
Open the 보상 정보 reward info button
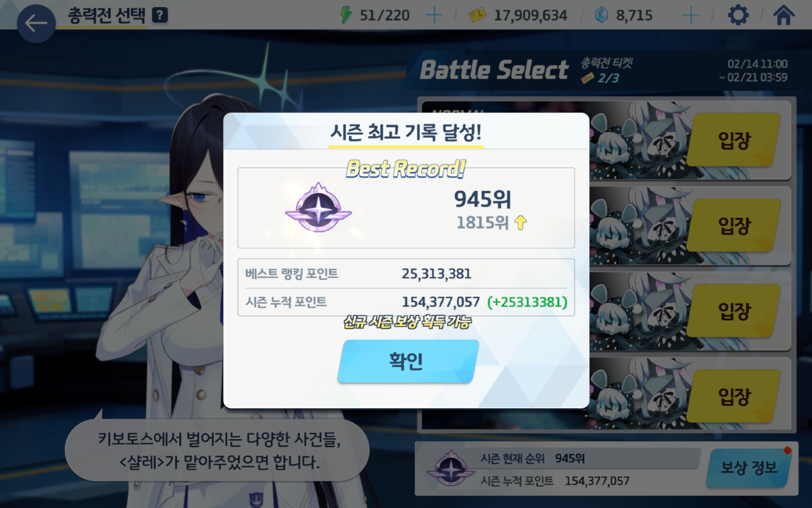tap(749, 468)
